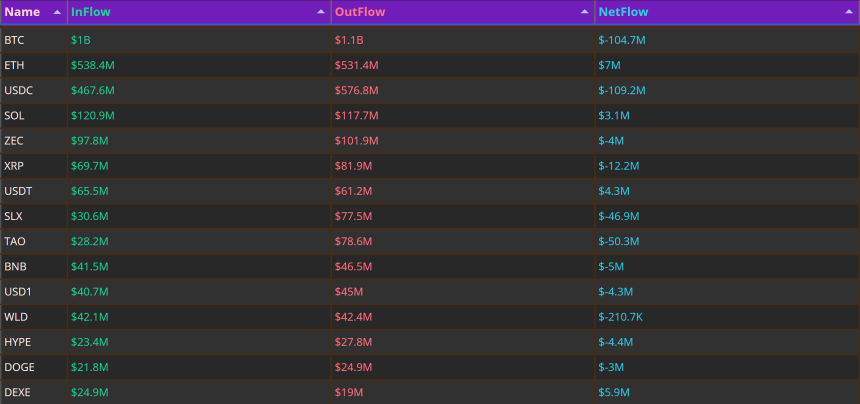Select the DOGE row name
Viewport: 860px width, 404px height.
click(19, 367)
